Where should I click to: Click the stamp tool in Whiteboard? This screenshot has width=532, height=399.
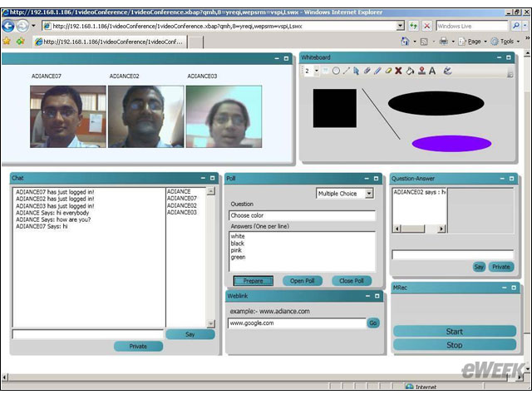[x=421, y=71]
